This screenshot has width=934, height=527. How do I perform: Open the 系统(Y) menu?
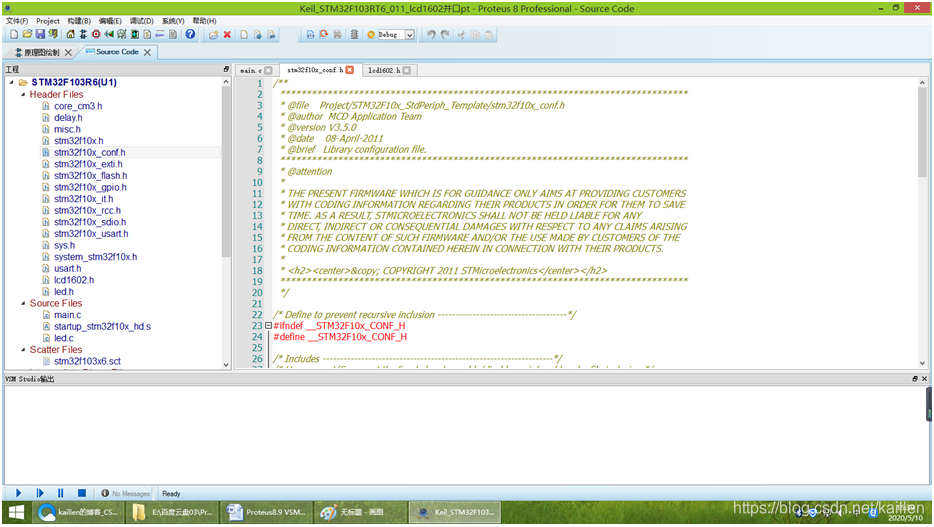coord(173,21)
